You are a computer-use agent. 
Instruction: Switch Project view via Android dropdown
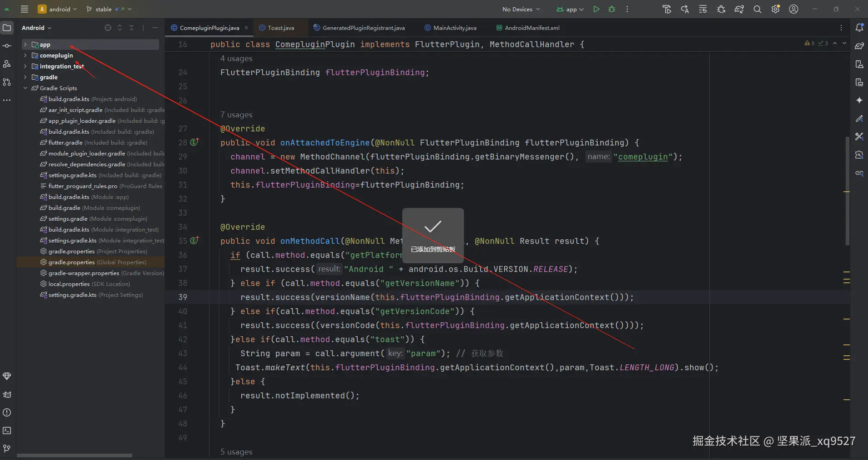37,28
